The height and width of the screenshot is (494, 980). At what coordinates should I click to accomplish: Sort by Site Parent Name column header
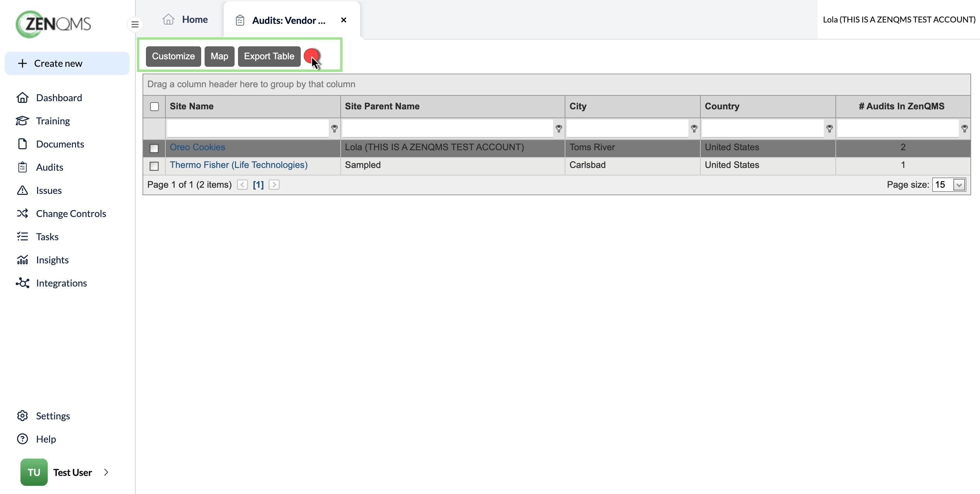click(453, 106)
